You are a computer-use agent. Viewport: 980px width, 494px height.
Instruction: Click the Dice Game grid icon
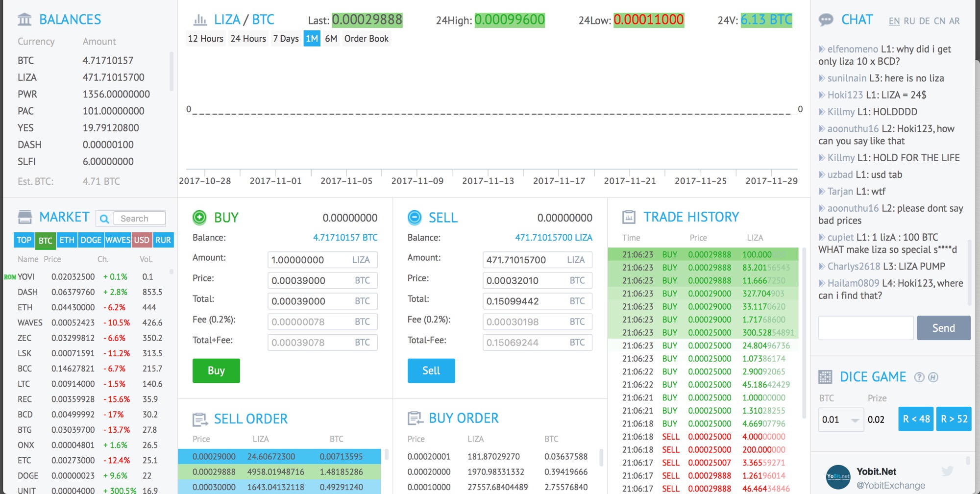pos(825,377)
